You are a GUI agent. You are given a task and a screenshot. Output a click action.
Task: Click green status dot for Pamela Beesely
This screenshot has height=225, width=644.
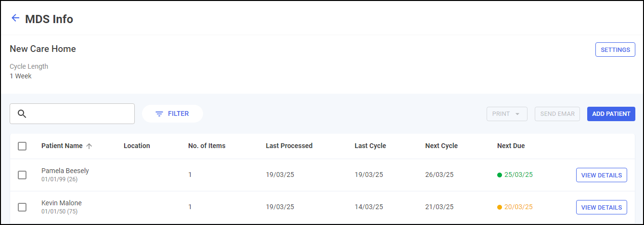point(500,175)
